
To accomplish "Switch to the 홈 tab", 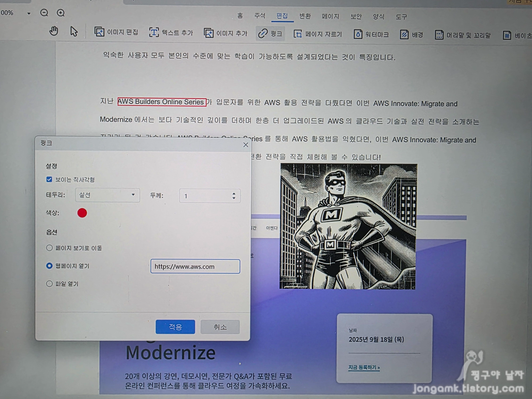I will tap(240, 16).
